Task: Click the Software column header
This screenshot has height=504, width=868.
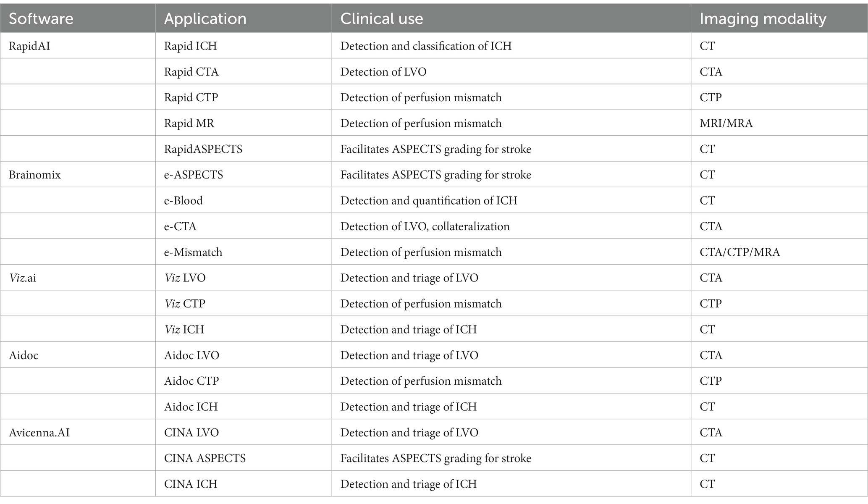Action: [x=78, y=18]
